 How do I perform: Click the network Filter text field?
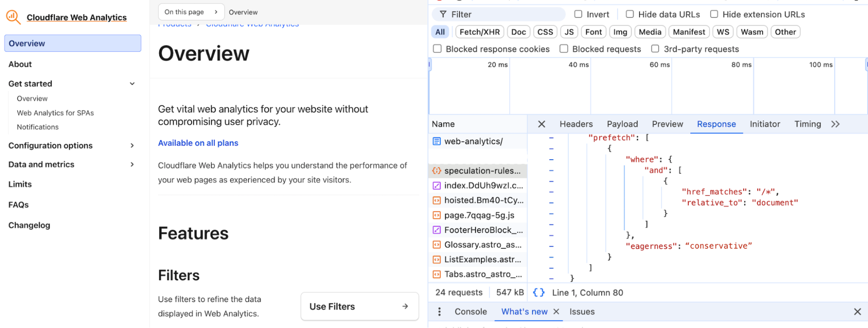(504, 14)
